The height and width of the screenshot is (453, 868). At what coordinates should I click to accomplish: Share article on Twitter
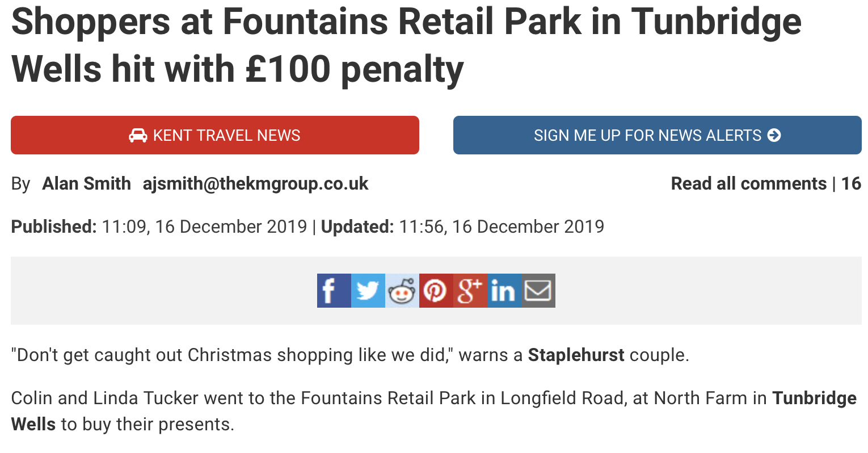(x=368, y=291)
